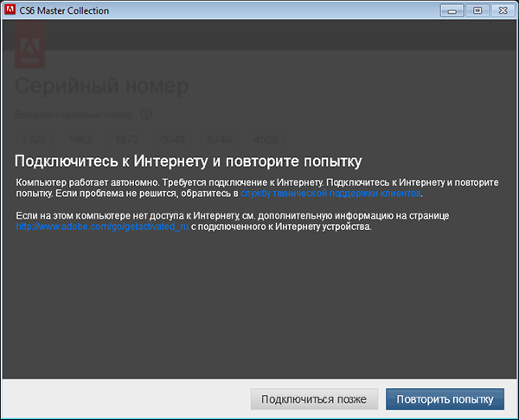Open the службу технической поддержки клиентов link
Screen dimensions: 519x420
pos(330,193)
